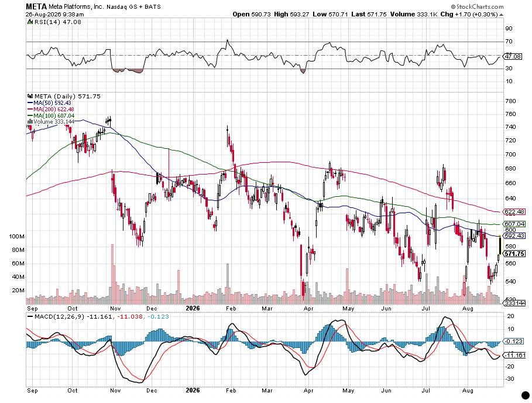The height and width of the screenshot is (403, 532).
Task: Click the latest yellow-highlighted candle on price chart
Action: [500, 245]
